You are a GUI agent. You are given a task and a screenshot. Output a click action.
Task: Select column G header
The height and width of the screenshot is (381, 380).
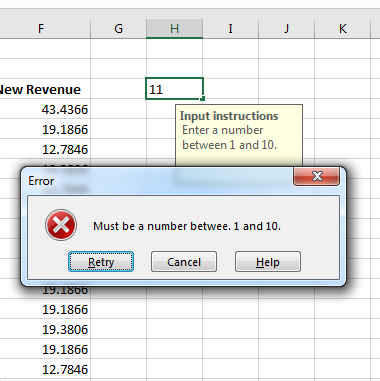pyautogui.click(x=118, y=28)
